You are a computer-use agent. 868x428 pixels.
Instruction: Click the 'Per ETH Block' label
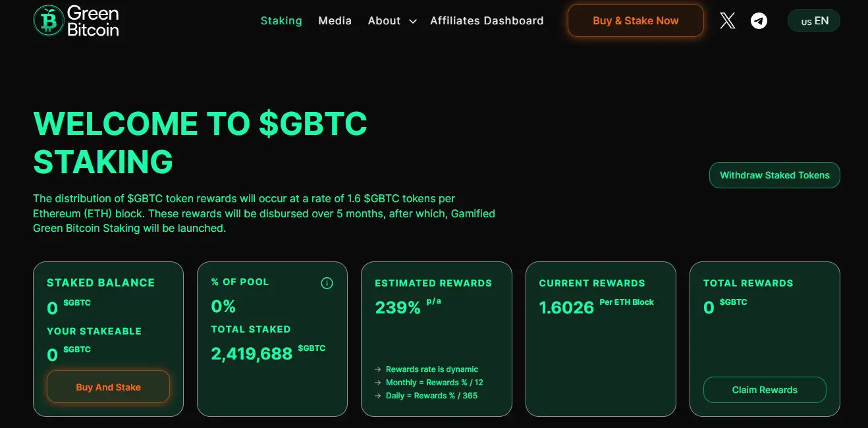626,302
